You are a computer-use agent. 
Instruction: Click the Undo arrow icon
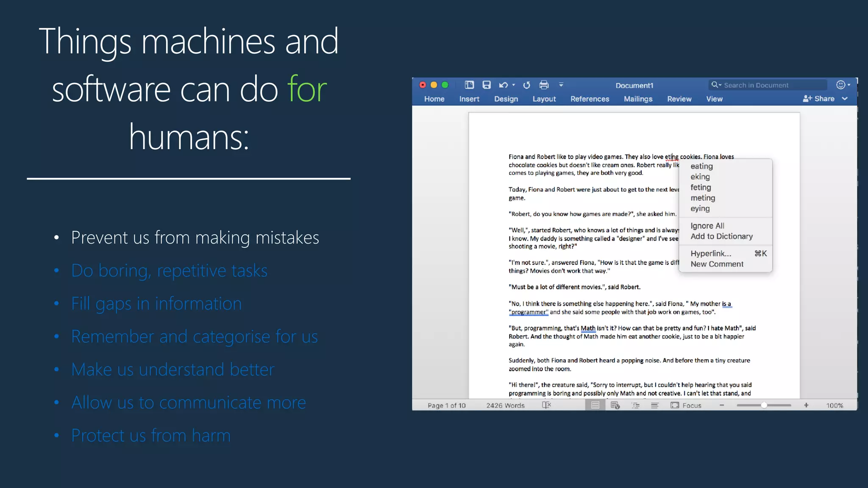pos(503,85)
